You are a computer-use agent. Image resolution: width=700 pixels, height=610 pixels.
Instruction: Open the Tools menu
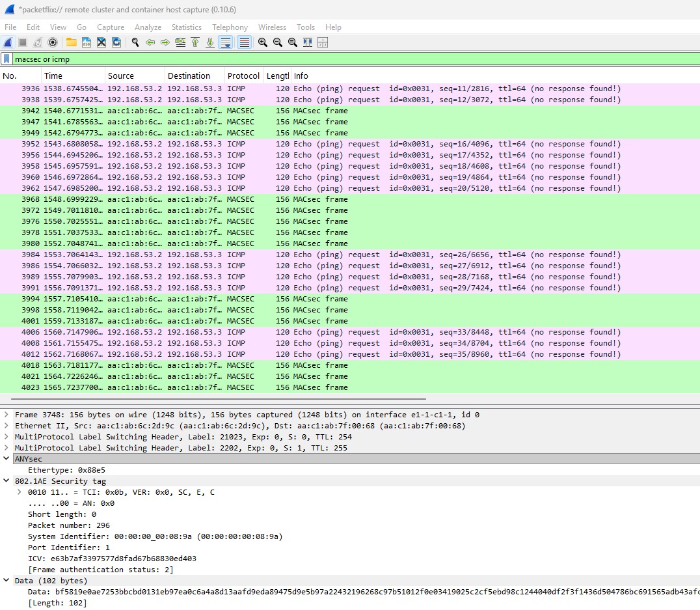(306, 27)
